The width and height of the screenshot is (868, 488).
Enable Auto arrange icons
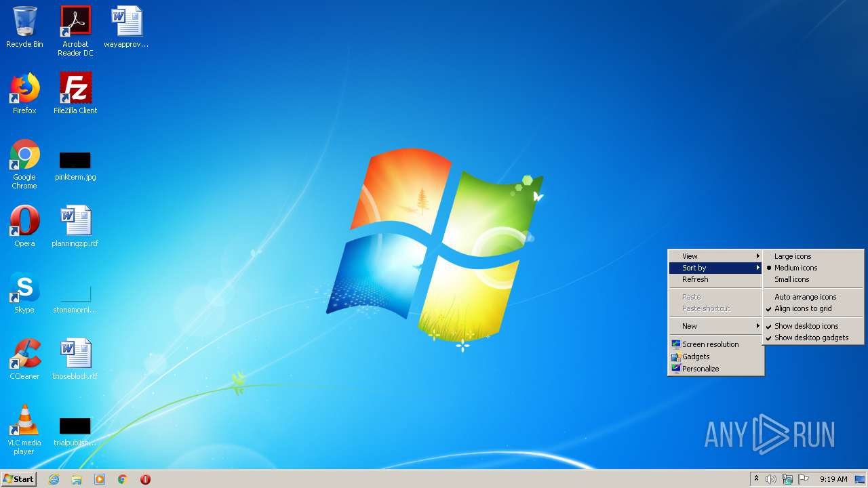pyautogui.click(x=813, y=297)
